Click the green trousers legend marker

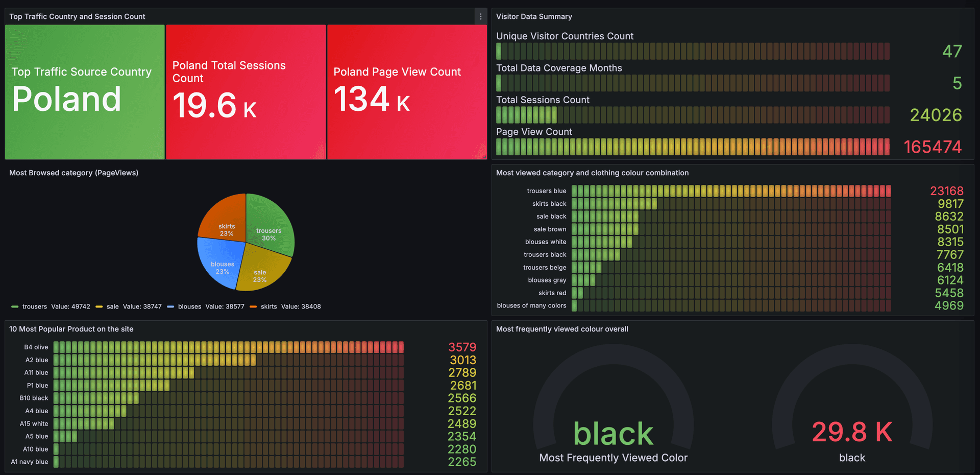[x=14, y=306]
